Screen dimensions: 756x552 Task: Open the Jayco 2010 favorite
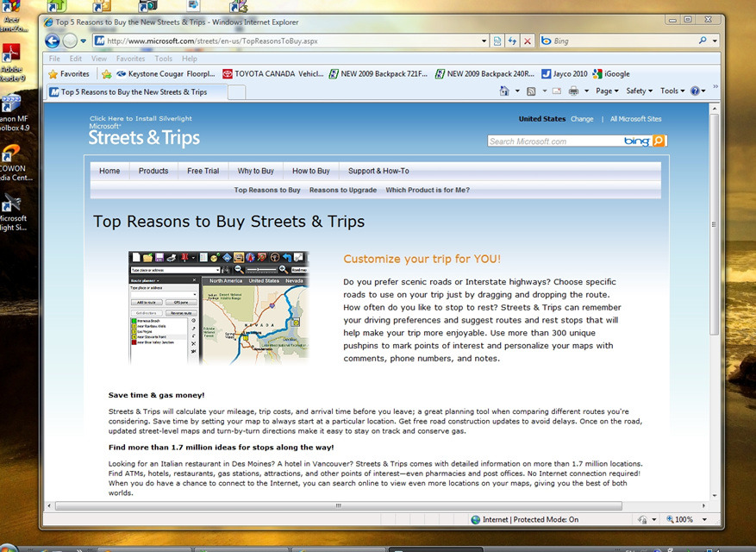click(564, 74)
